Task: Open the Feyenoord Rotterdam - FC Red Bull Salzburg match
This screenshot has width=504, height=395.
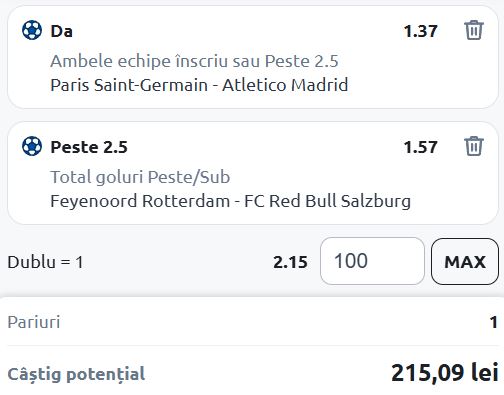Action: click(x=230, y=201)
